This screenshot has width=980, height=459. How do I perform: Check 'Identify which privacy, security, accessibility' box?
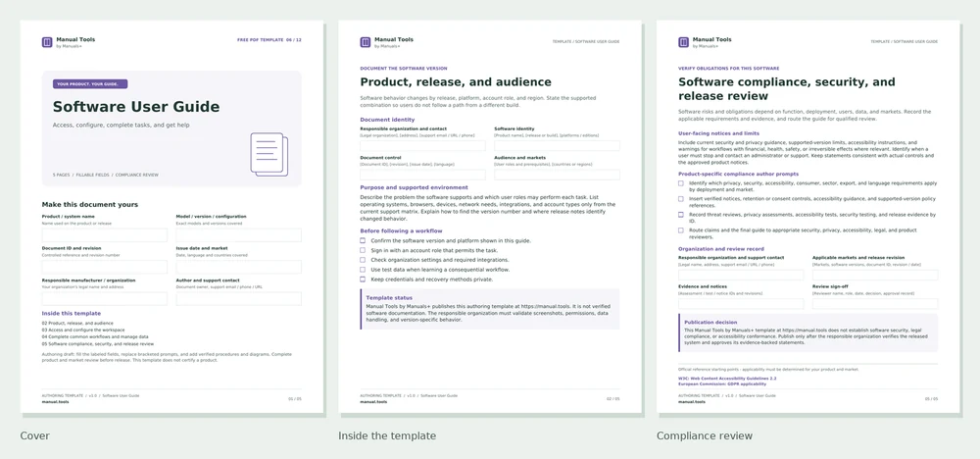click(x=681, y=183)
